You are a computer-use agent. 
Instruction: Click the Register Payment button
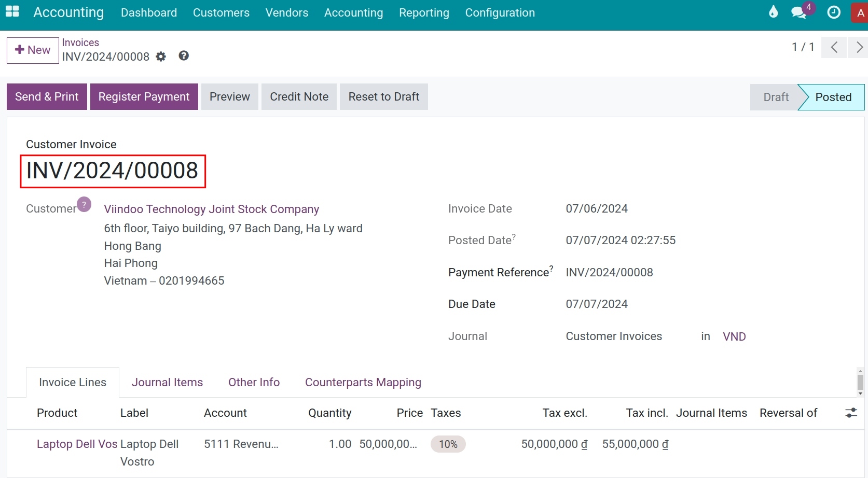click(144, 96)
